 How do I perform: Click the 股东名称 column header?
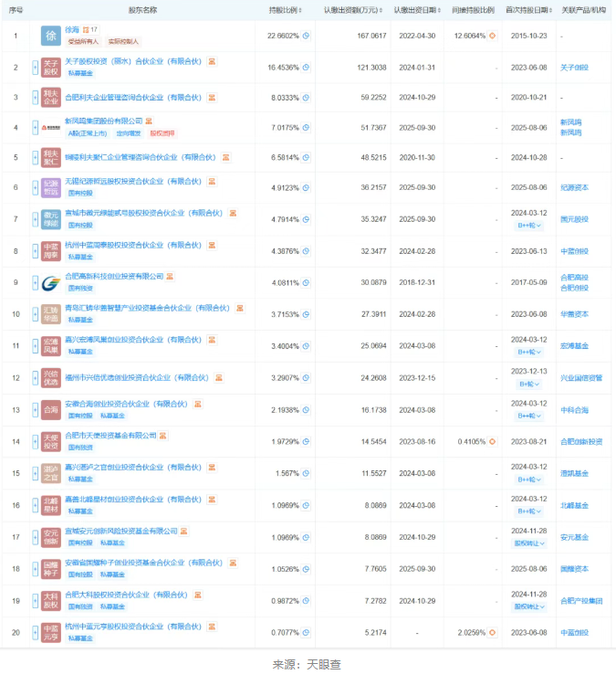[142, 9]
